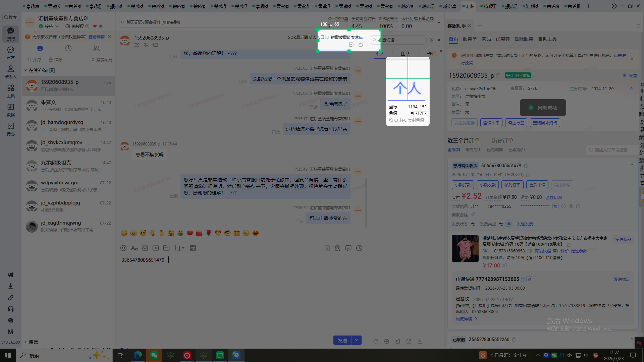Click the transfer conversation icon under the customer name

coord(137,45)
